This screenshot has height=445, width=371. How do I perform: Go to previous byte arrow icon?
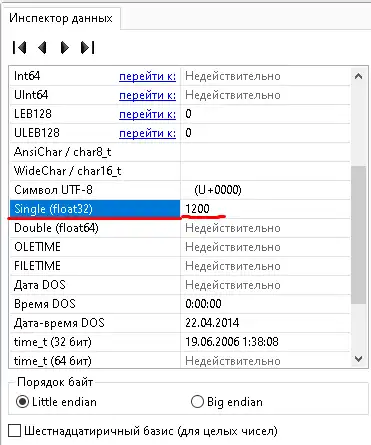pyautogui.click(x=42, y=47)
